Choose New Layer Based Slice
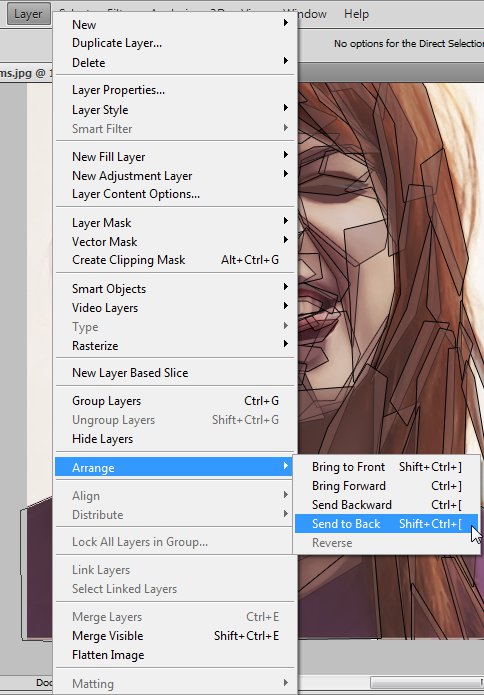The image size is (484, 695). (175, 373)
